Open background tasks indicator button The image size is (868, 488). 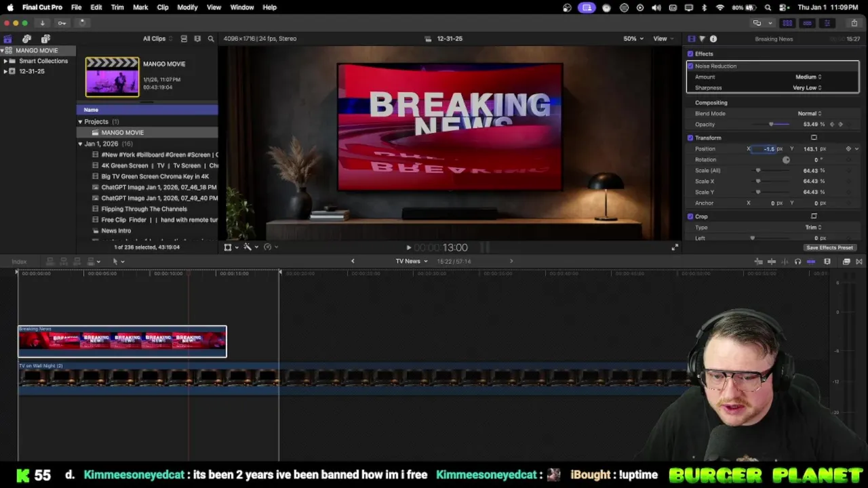point(82,23)
